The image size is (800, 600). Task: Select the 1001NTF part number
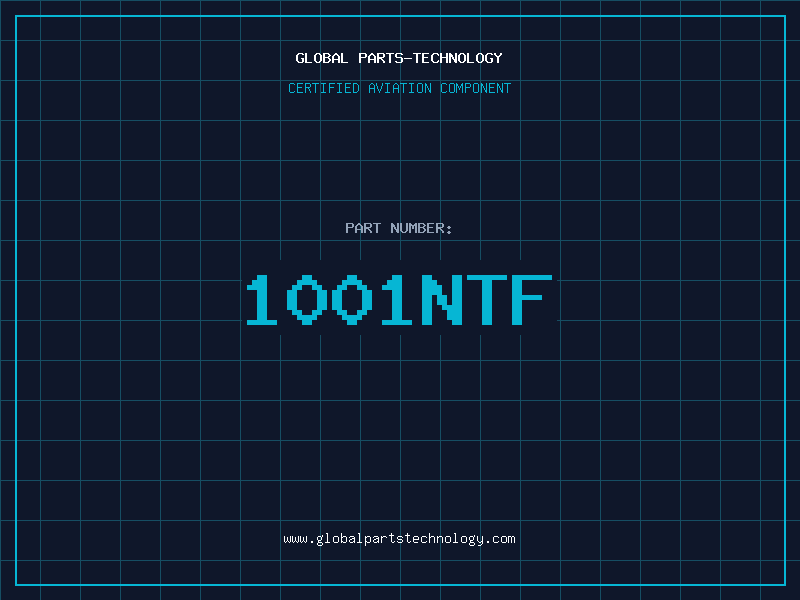pos(399,300)
